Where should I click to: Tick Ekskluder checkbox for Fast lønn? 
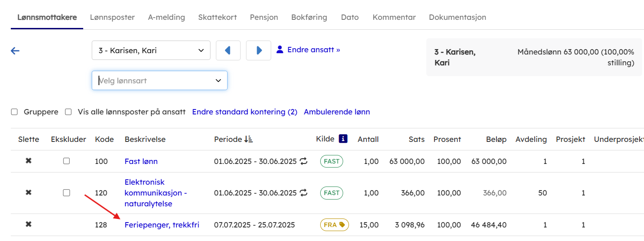[x=67, y=161]
